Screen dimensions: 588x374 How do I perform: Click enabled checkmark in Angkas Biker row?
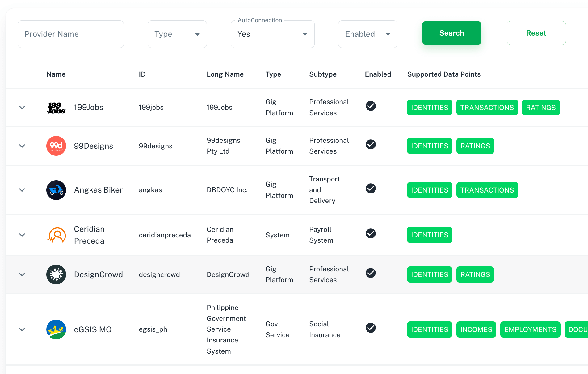click(x=371, y=189)
